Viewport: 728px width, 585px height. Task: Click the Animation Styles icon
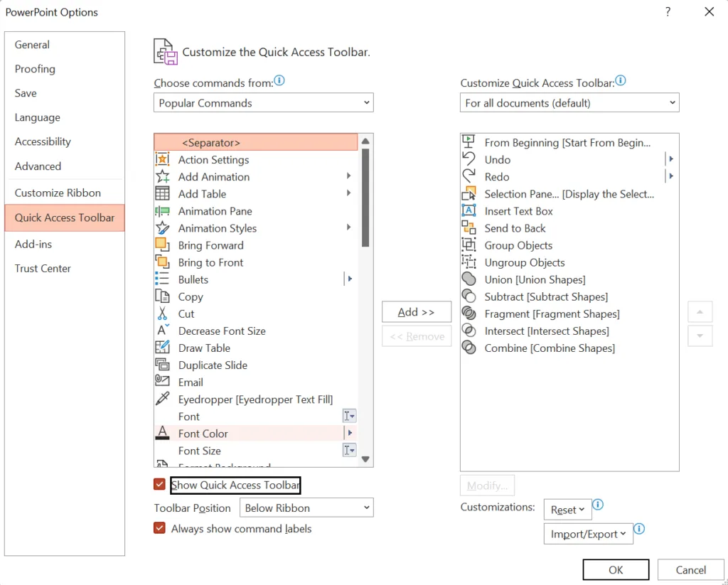[x=162, y=228]
